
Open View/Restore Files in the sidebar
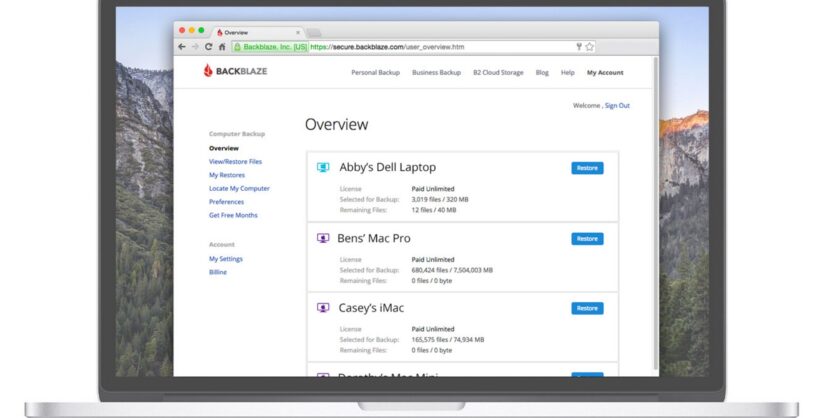235,162
